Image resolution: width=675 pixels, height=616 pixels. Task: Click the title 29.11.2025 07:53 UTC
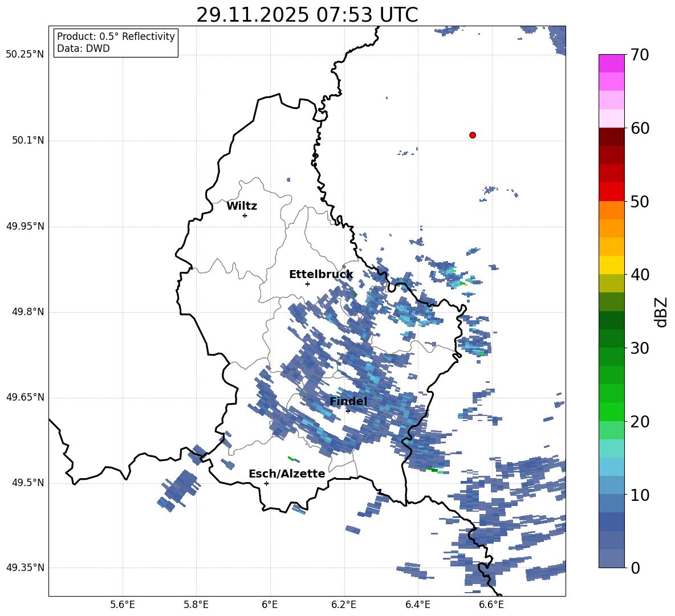tap(307, 15)
